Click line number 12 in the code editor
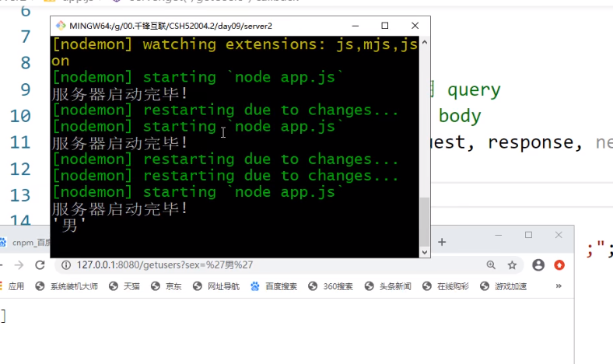The width and height of the screenshot is (613, 364). pos(20,170)
